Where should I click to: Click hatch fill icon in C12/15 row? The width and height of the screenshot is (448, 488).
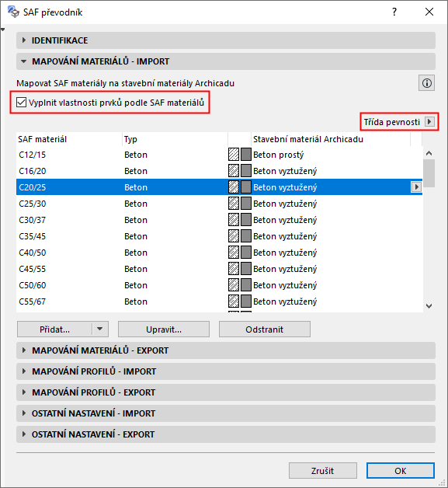pyautogui.click(x=234, y=155)
